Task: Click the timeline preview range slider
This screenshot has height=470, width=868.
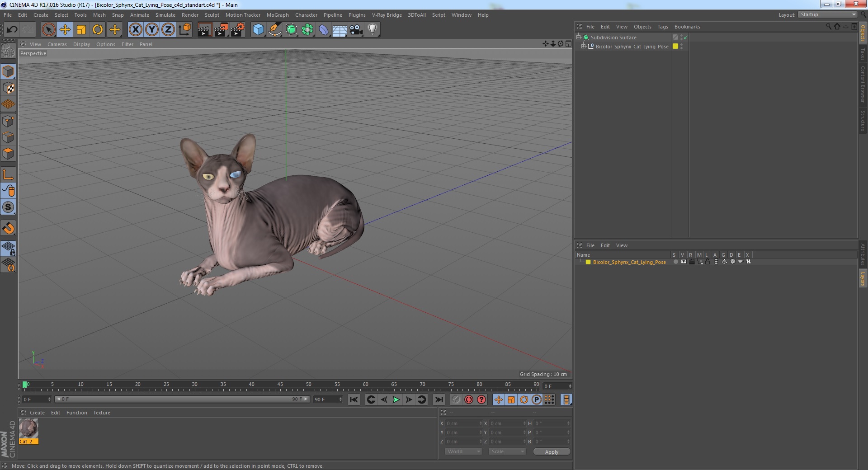Action: coord(182,399)
